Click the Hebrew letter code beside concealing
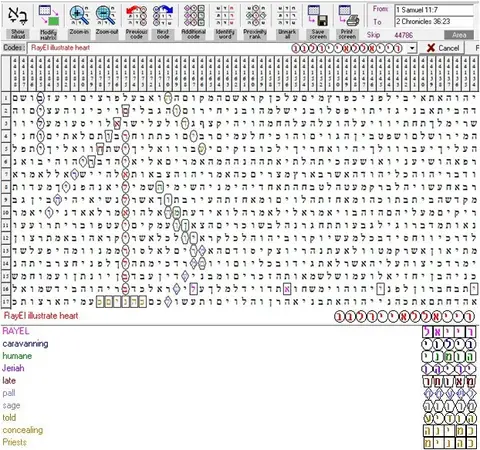Screen dimensions: 480x450 [x=449, y=431]
